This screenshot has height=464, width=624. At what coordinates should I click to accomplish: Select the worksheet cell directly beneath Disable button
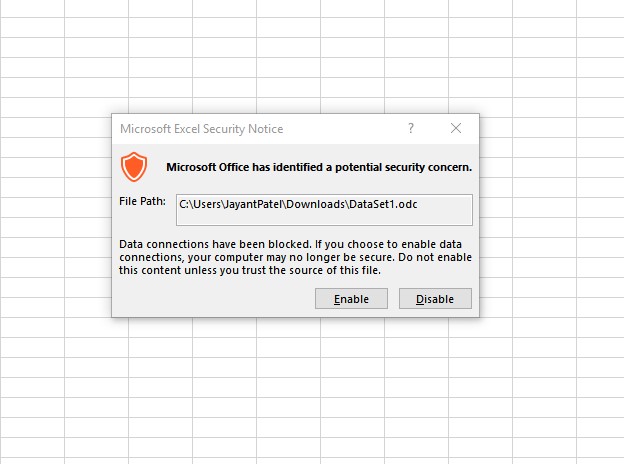click(416, 327)
